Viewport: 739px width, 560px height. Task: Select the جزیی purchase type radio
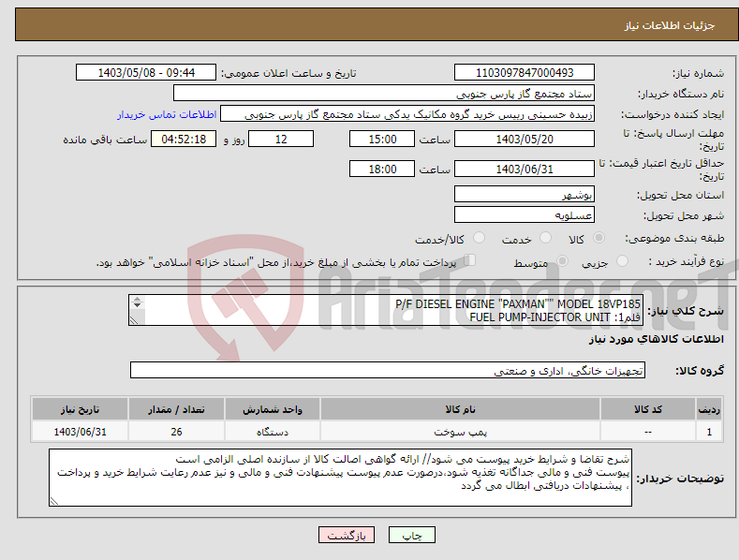coord(622,260)
